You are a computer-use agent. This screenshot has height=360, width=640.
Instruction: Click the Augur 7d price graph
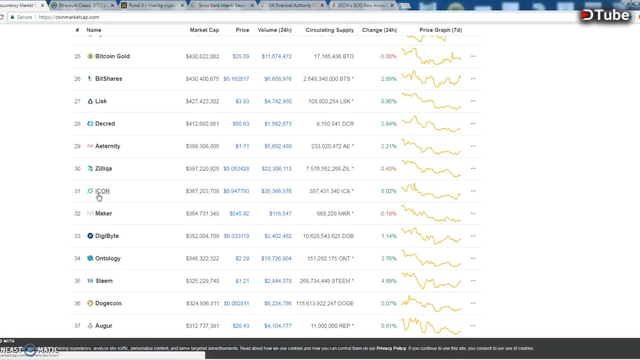tap(431, 326)
